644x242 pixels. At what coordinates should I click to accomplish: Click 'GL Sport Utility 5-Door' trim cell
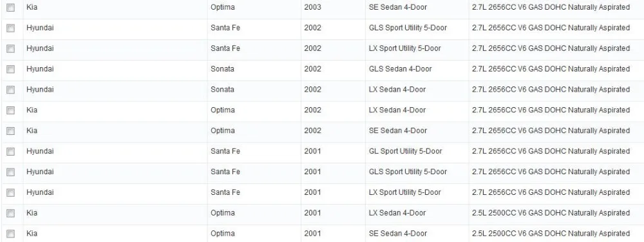coord(405,151)
